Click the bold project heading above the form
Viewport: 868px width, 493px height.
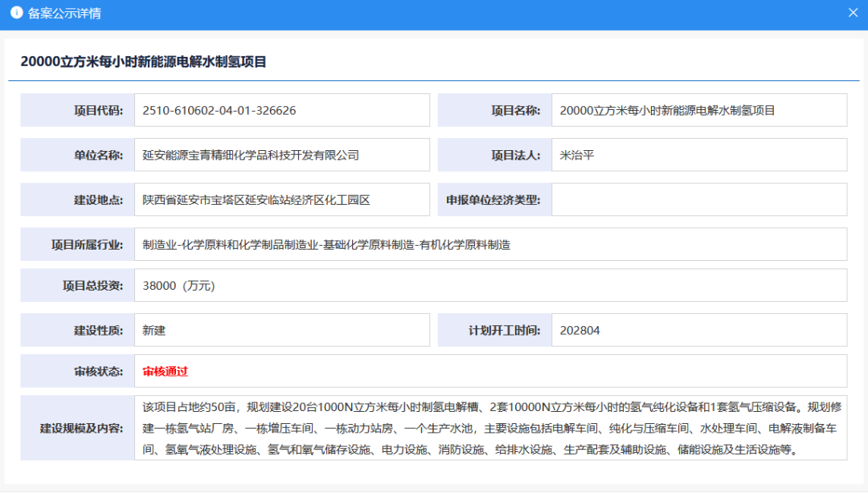(143, 62)
